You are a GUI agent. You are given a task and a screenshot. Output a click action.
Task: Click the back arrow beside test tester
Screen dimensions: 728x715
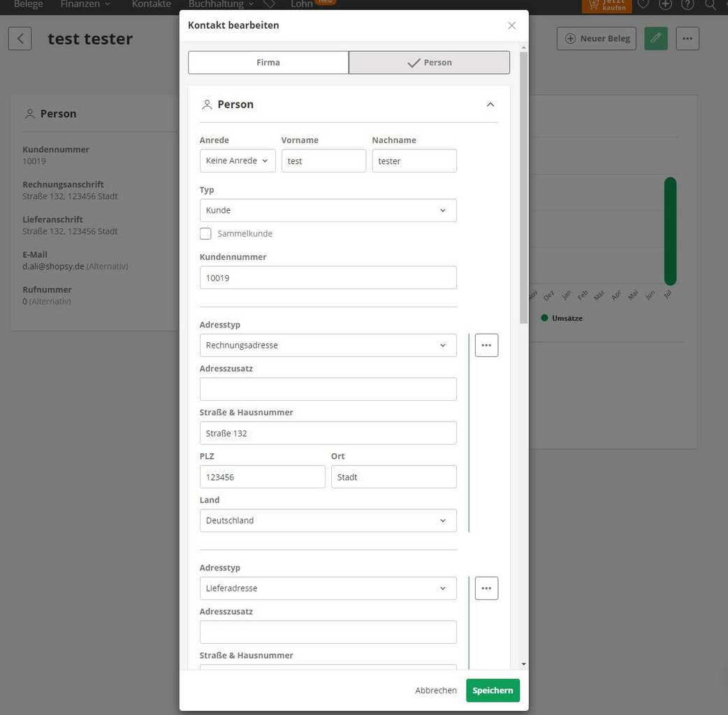coord(20,38)
